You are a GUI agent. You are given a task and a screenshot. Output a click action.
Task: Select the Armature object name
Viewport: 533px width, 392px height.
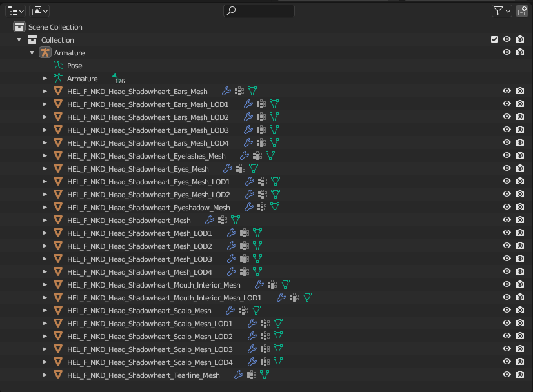(69, 53)
